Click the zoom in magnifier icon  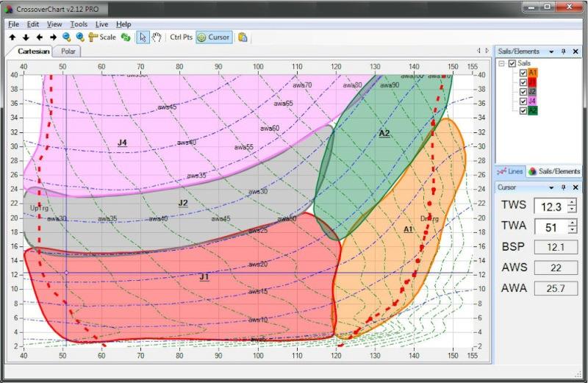[80, 37]
